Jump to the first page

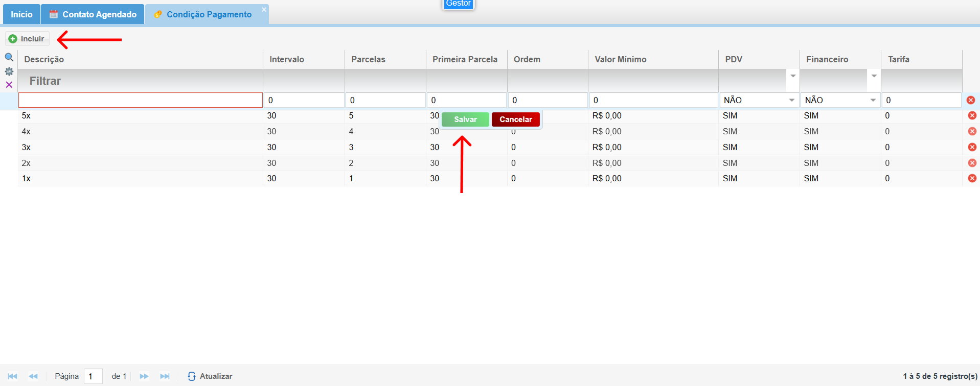pyautogui.click(x=13, y=376)
